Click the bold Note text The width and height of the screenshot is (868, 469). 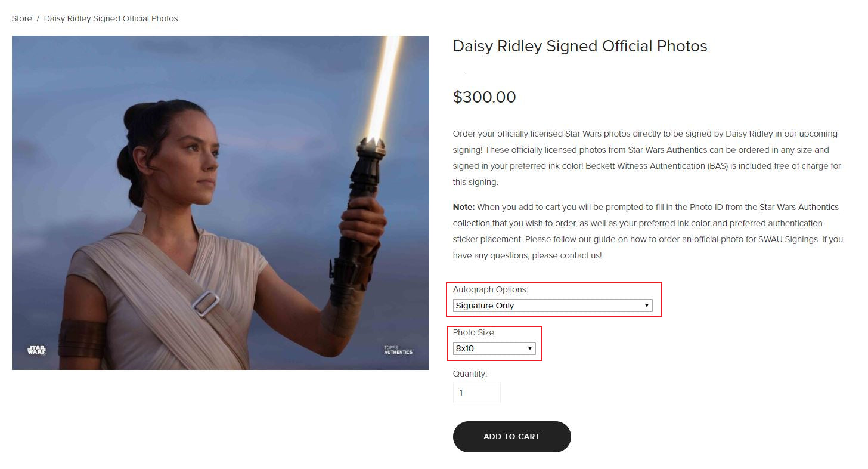(x=464, y=207)
